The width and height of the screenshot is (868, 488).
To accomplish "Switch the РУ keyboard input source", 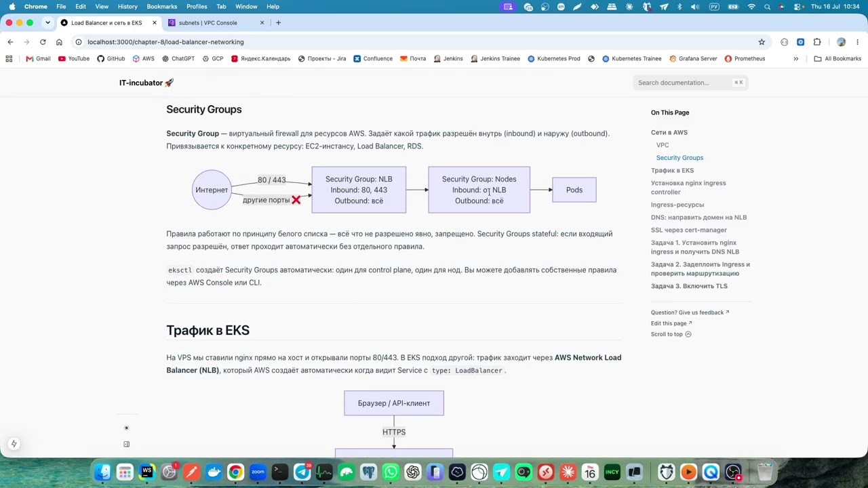I will [714, 7].
